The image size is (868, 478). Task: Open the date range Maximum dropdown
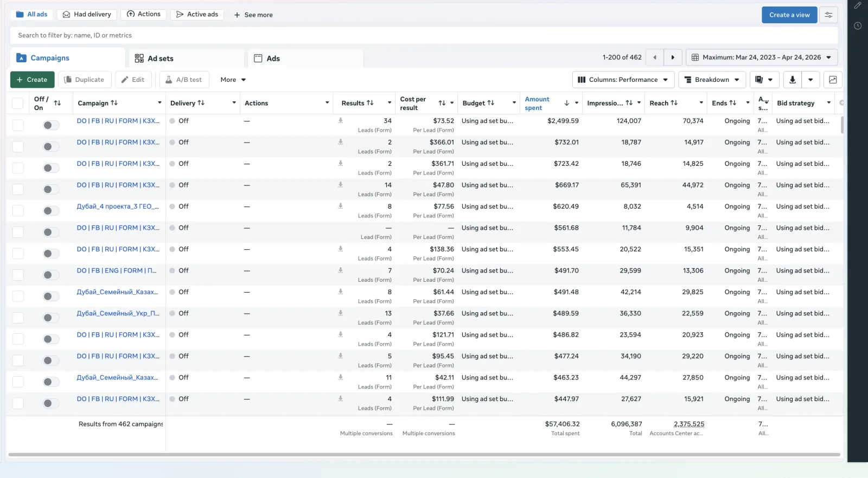point(762,57)
